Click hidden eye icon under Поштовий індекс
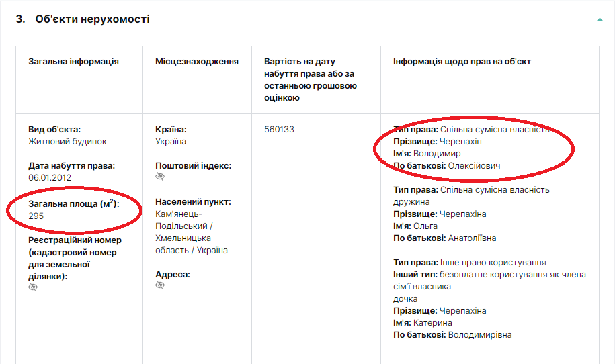The image size is (615, 364). pos(160,177)
